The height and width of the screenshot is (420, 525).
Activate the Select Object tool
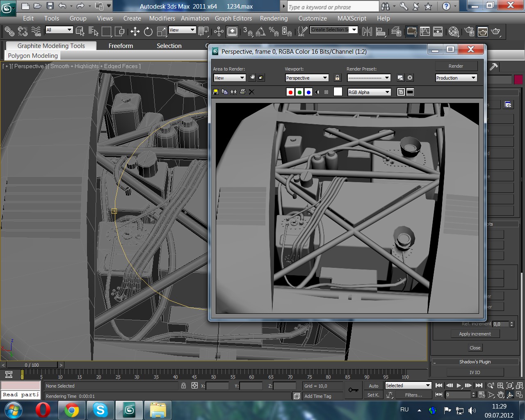tap(80, 31)
